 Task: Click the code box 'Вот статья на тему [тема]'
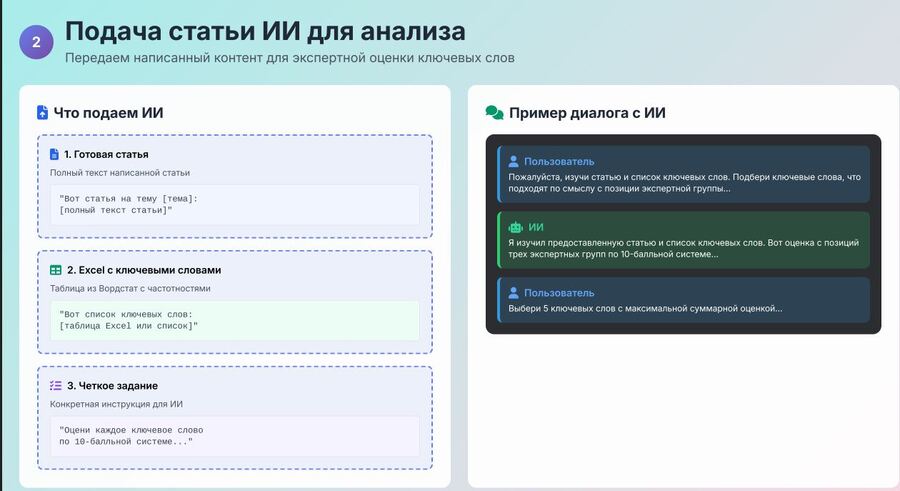[235, 205]
